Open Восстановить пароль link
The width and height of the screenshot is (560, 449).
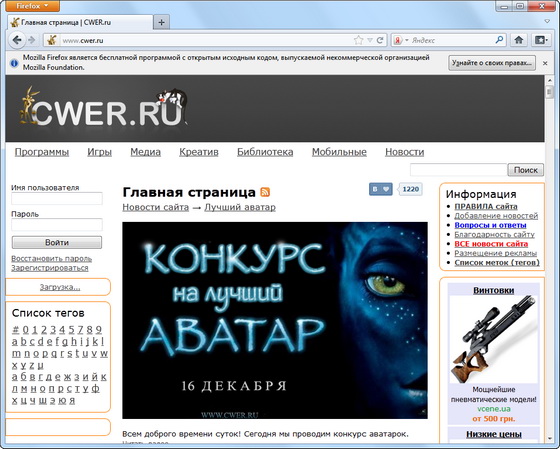(x=51, y=258)
